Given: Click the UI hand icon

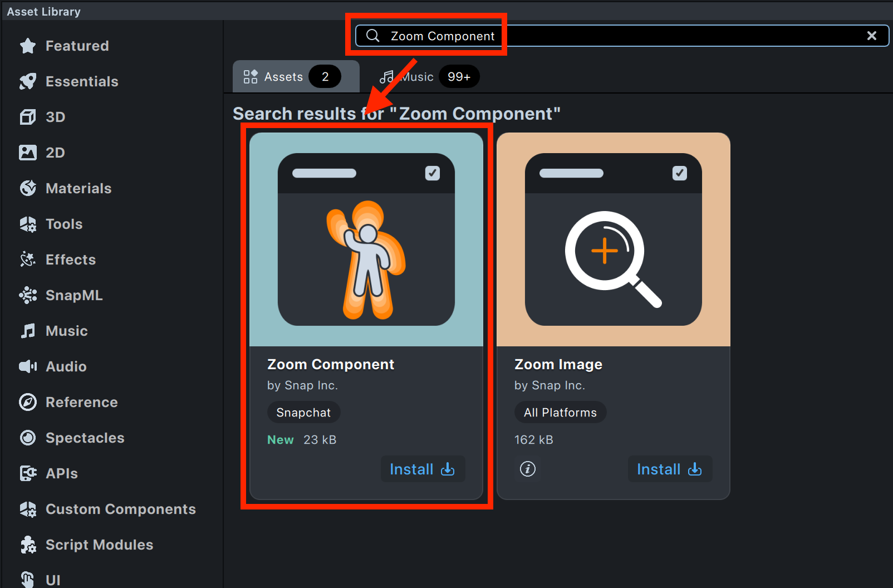Looking at the screenshot, I should 28,580.
